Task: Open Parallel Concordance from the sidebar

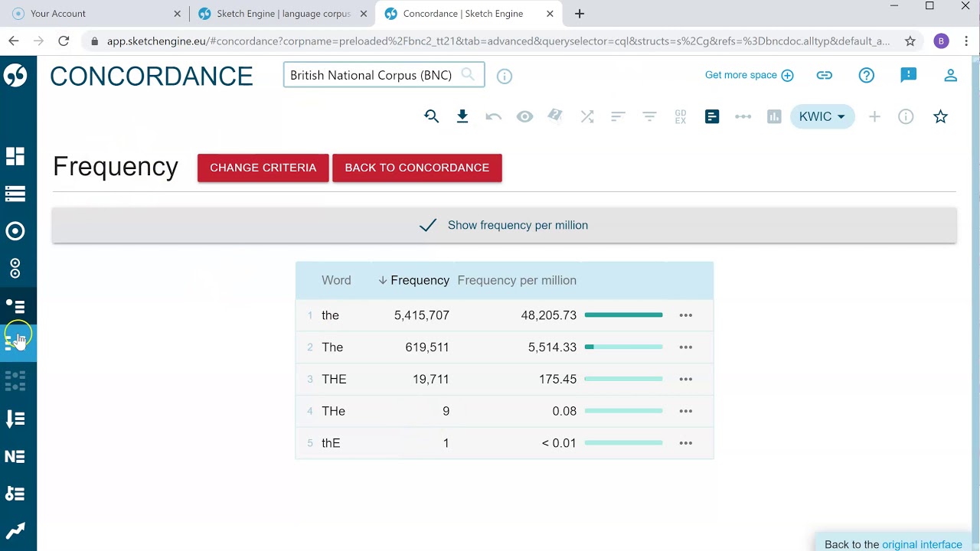Action: [x=15, y=380]
